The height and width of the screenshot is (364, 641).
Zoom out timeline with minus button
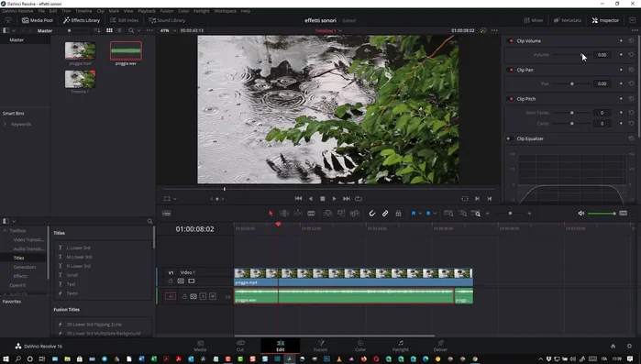coord(488,214)
